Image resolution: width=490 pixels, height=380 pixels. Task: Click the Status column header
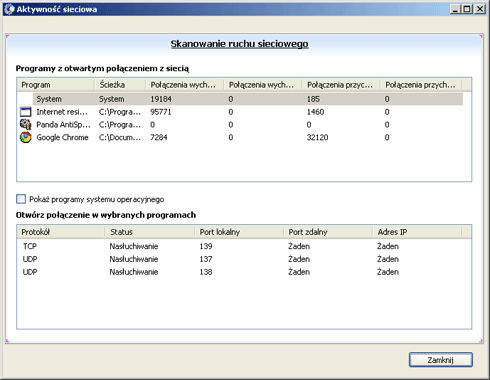pos(150,232)
